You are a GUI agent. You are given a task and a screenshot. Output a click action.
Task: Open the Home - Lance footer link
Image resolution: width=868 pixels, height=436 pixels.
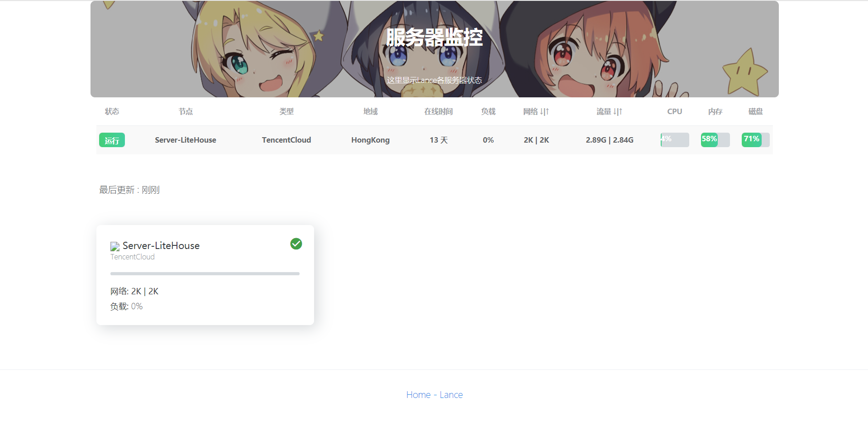coord(434,394)
